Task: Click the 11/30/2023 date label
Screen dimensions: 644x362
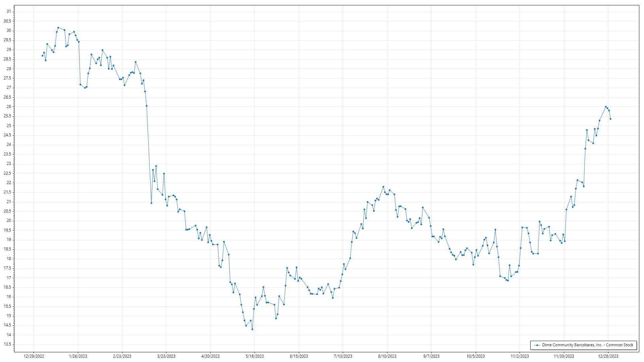Action: coord(564,356)
